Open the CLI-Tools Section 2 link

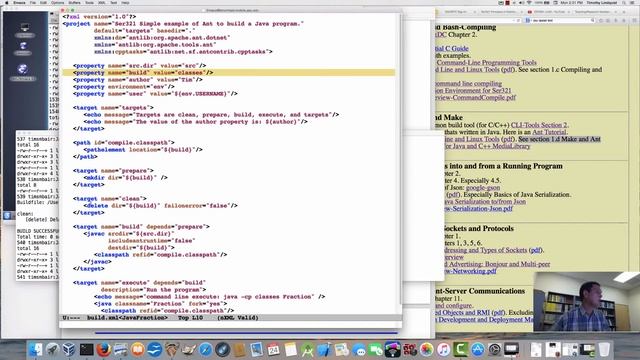539,125
